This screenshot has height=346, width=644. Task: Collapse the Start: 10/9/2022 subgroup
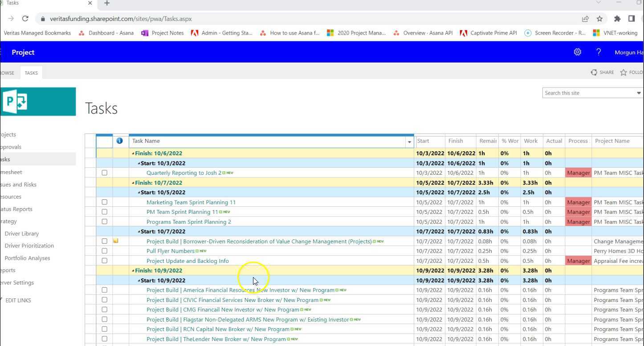(x=139, y=281)
